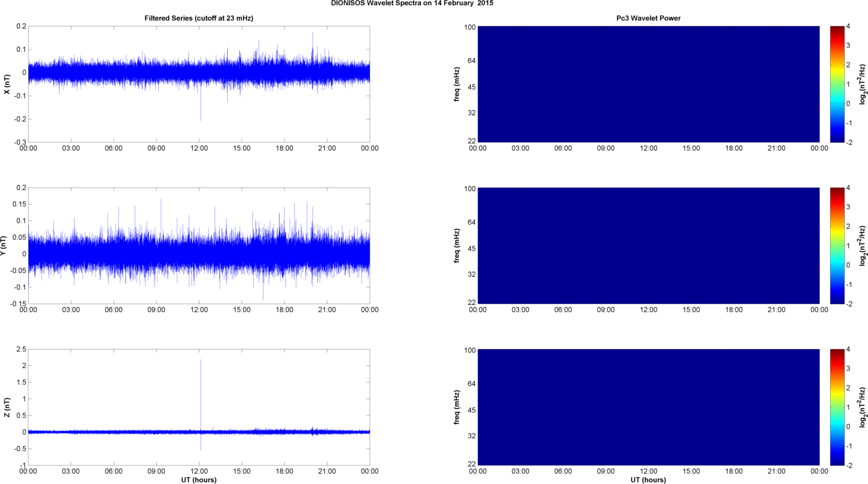Image resolution: width=868 pixels, height=484 pixels.
Task: Click the -0.3 tick on X plot axis
Action: [20, 143]
